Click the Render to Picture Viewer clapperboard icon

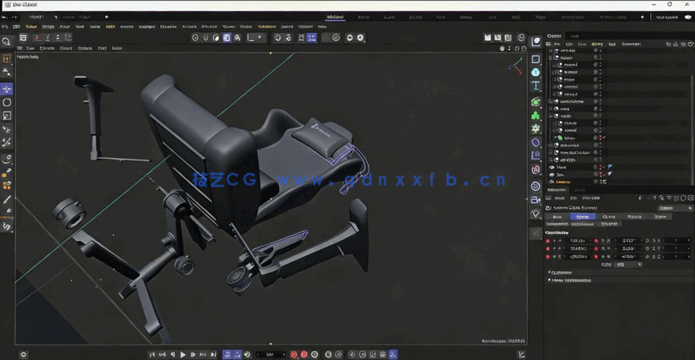tap(498, 38)
